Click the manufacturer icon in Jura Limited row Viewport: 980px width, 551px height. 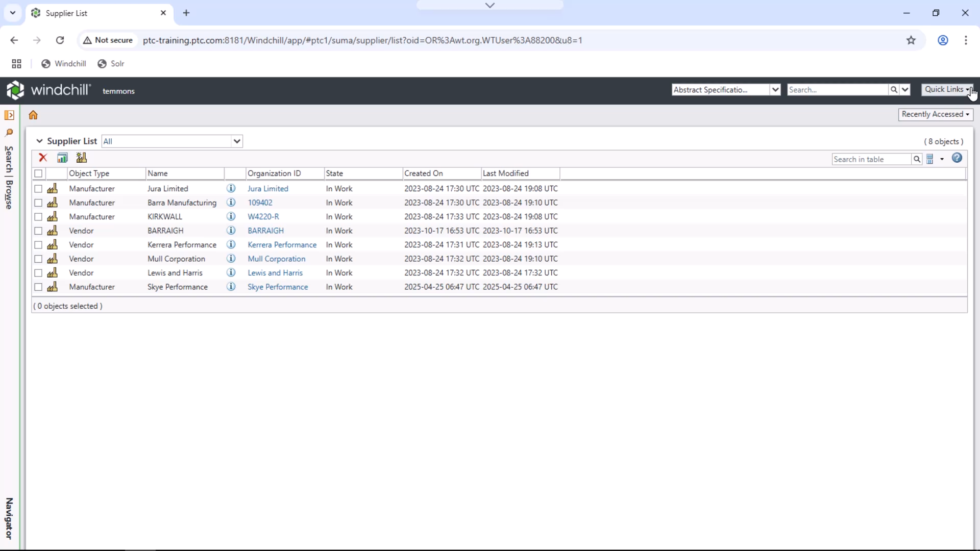(52, 188)
